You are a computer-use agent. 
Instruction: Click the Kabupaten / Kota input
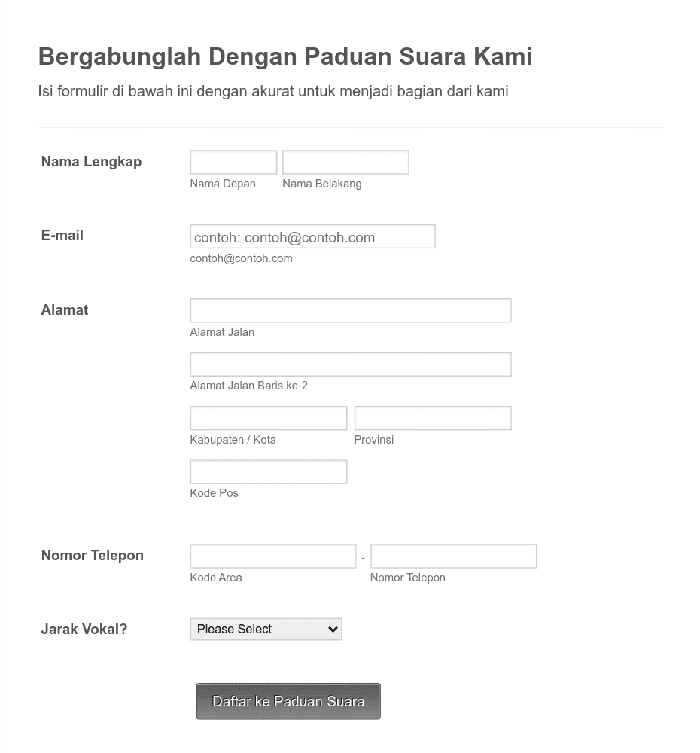[x=269, y=418]
